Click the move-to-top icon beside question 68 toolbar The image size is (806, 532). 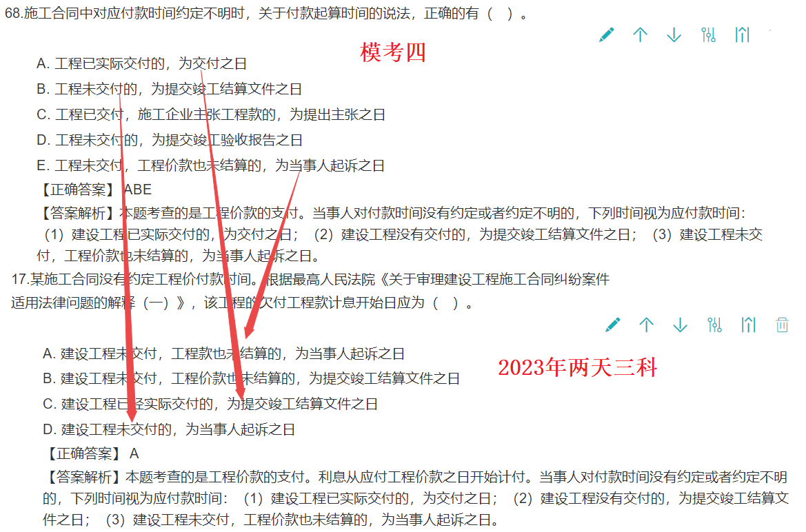coord(743,34)
